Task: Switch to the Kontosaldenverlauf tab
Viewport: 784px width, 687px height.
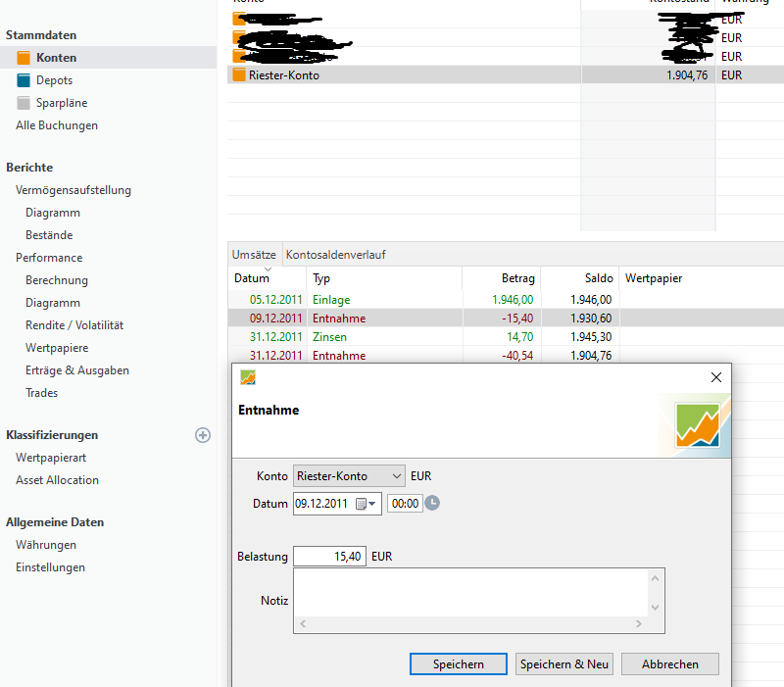Action: 336,255
